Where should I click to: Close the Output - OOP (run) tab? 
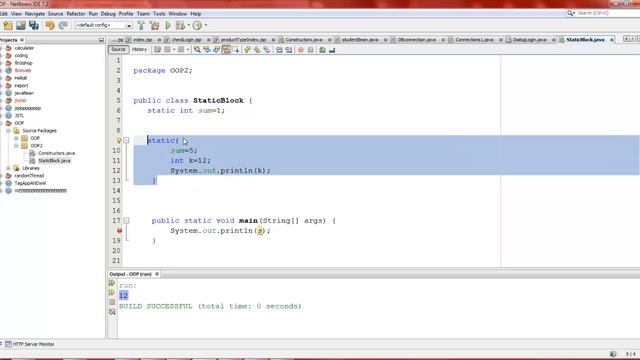[157, 274]
